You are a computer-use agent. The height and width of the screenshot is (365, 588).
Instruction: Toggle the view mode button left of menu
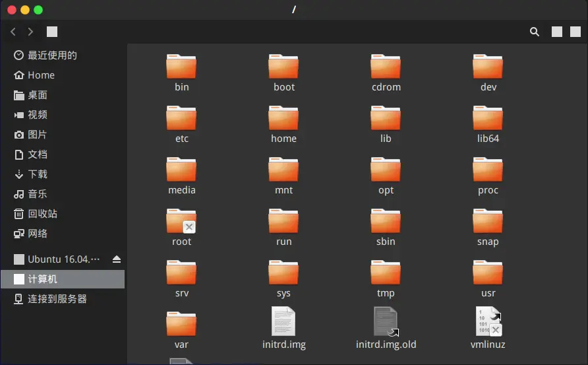[557, 32]
